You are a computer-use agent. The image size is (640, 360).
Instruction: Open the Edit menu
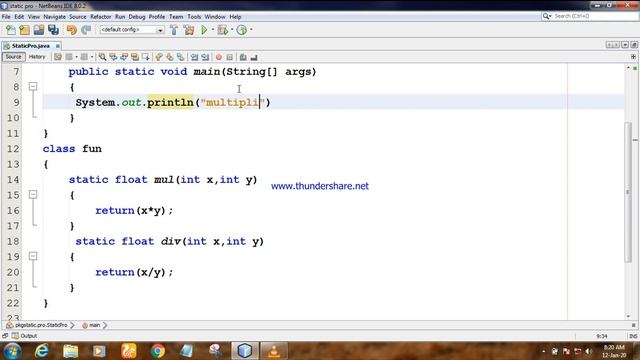tap(19, 17)
